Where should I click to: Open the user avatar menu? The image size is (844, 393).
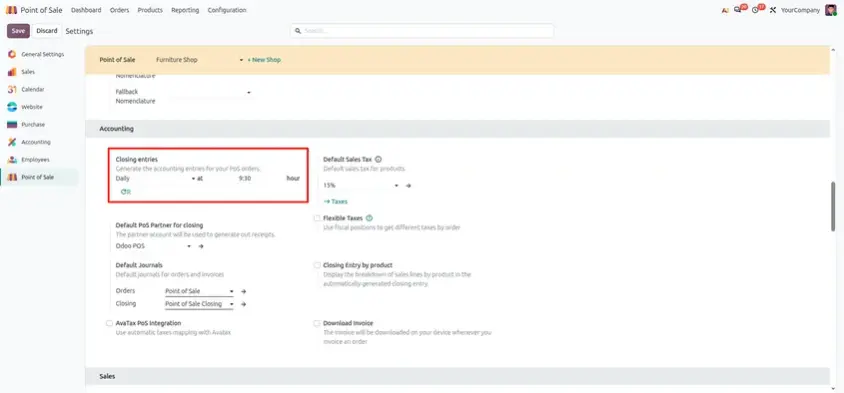click(831, 10)
